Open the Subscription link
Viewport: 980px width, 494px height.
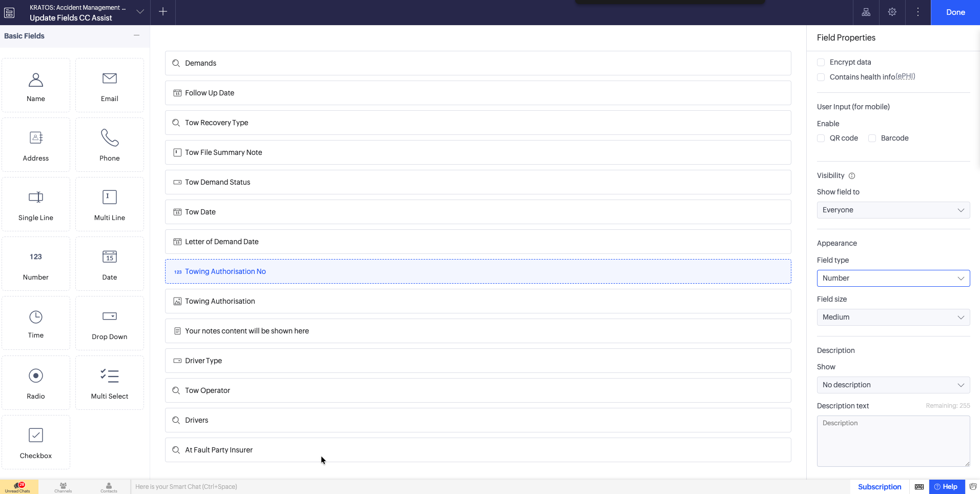[880, 487]
